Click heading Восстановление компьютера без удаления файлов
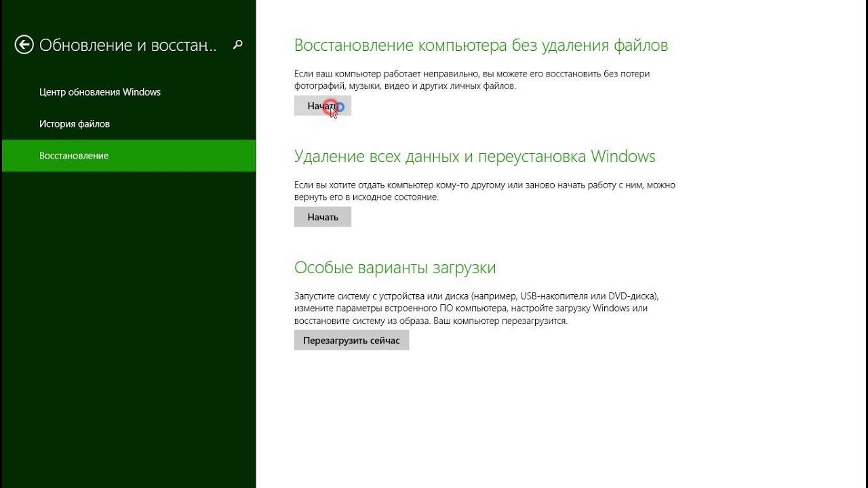868x488 pixels. pyautogui.click(x=481, y=45)
